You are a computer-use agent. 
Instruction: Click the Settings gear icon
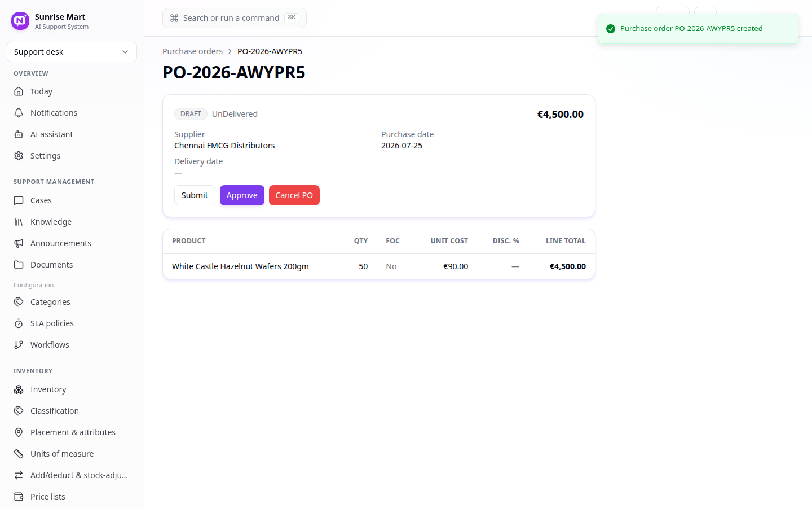click(x=19, y=156)
